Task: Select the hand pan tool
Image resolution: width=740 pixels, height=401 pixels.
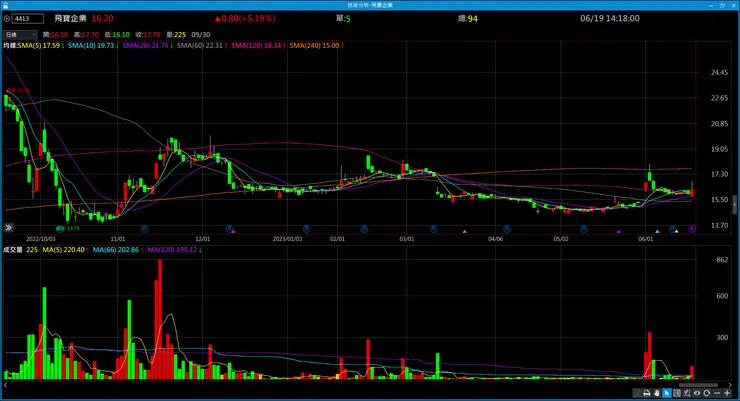Action: pos(656,393)
